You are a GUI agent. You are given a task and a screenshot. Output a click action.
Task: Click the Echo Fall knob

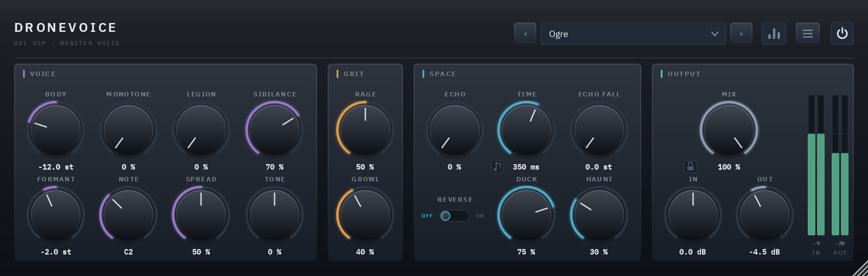click(599, 130)
